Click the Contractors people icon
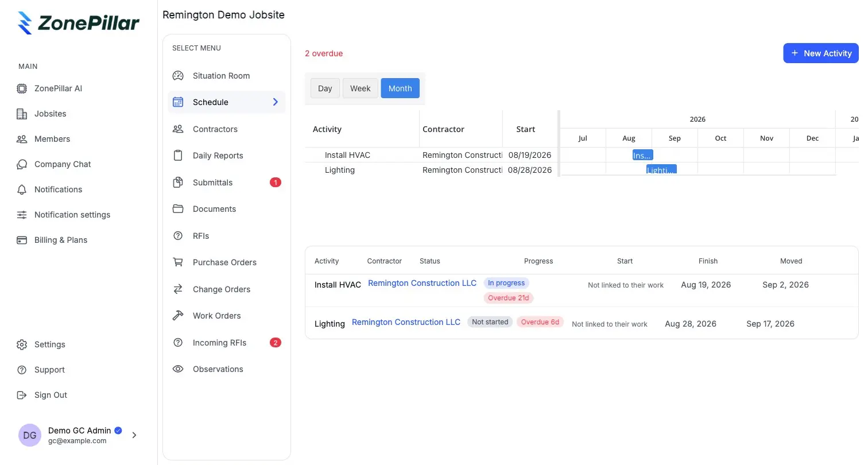The width and height of the screenshot is (868, 465). [x=178, y=129]
